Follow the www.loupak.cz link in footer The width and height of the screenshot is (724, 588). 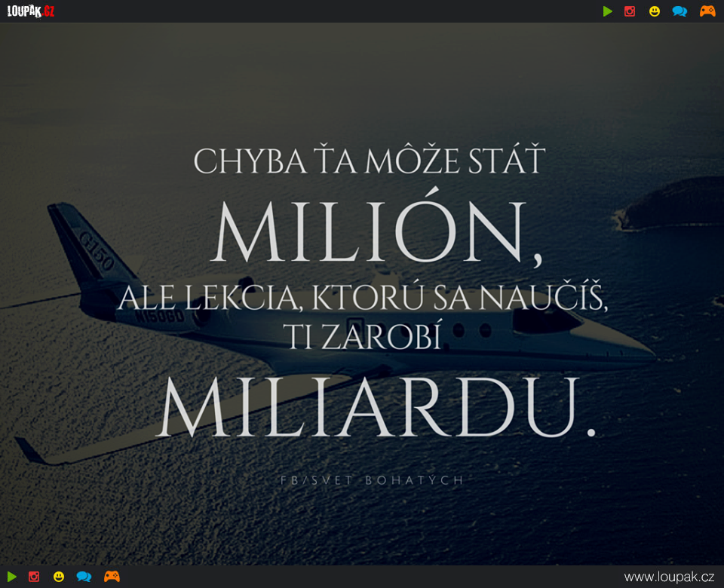[669, 577]
